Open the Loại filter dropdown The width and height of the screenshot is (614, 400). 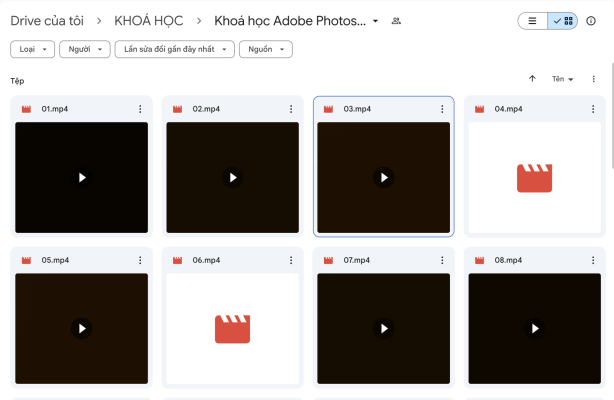(x=33, y=49)
